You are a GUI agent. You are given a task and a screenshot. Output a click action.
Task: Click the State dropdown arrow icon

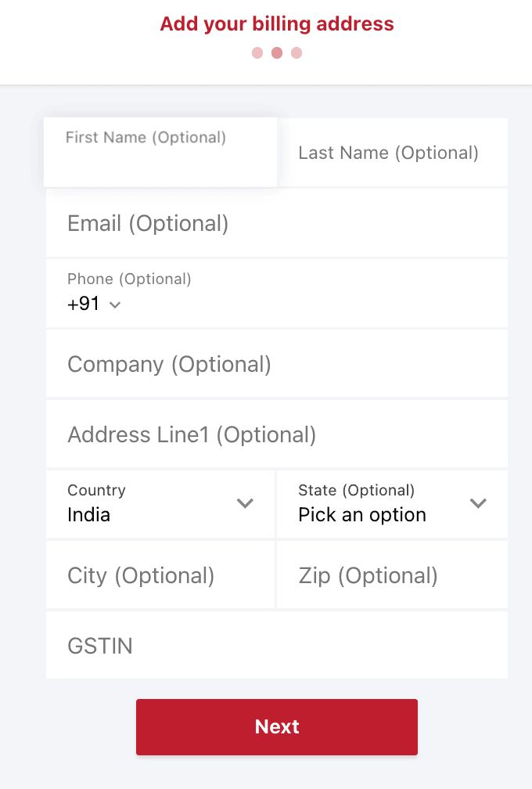(x=478, y=504)
